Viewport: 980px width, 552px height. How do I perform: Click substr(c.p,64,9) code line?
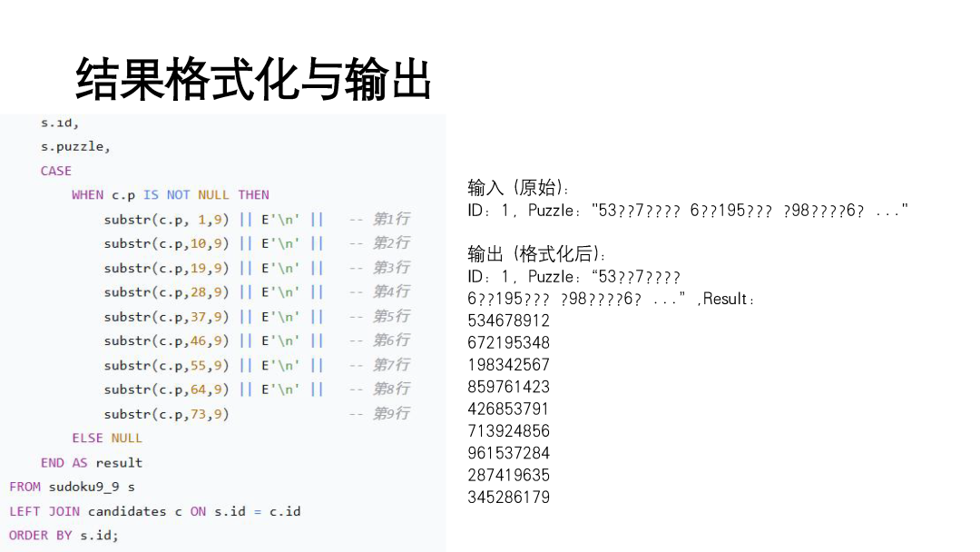pos(213,389)
